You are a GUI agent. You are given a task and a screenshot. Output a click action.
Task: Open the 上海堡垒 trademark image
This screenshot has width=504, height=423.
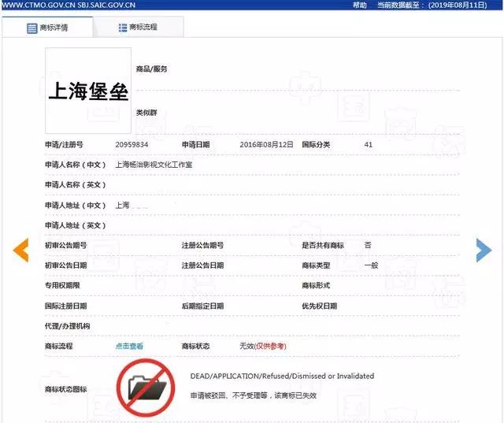(88, 91)
